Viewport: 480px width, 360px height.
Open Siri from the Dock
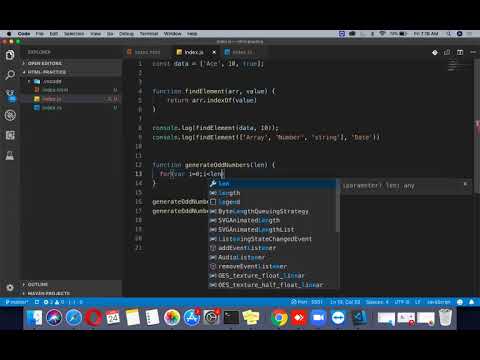[x=54, y=317]
